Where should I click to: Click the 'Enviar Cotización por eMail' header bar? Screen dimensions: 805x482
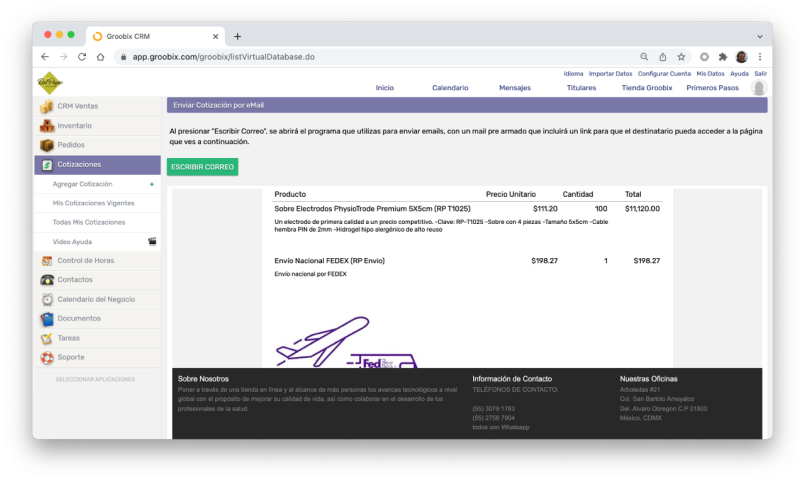467,105
